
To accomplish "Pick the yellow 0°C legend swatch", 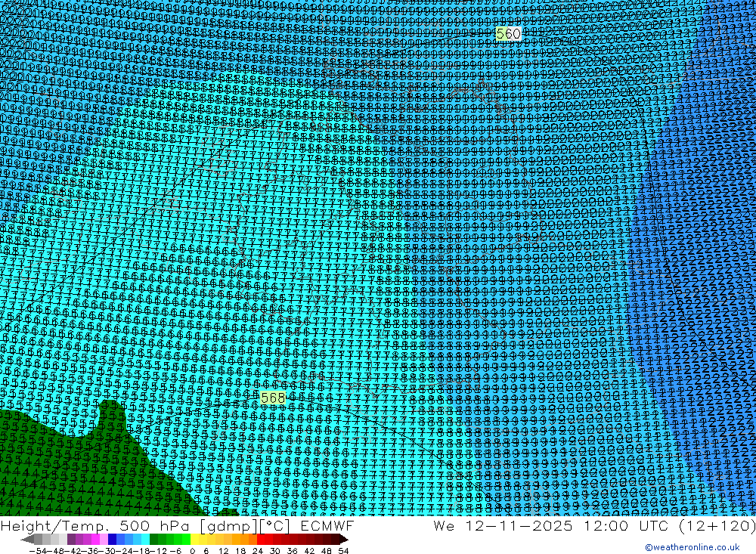I will click(195, 539).
